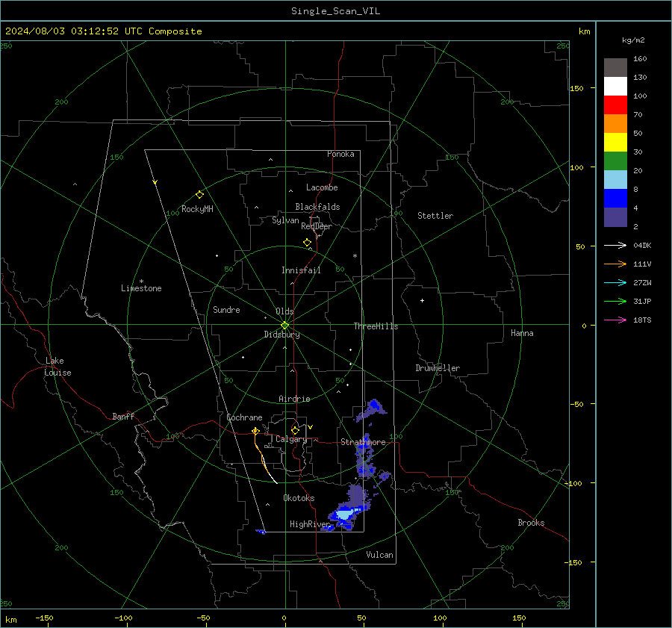Click the yellow diamond marker below Cochrane
This screenshot has height=628, width=672.
[255, 431]
